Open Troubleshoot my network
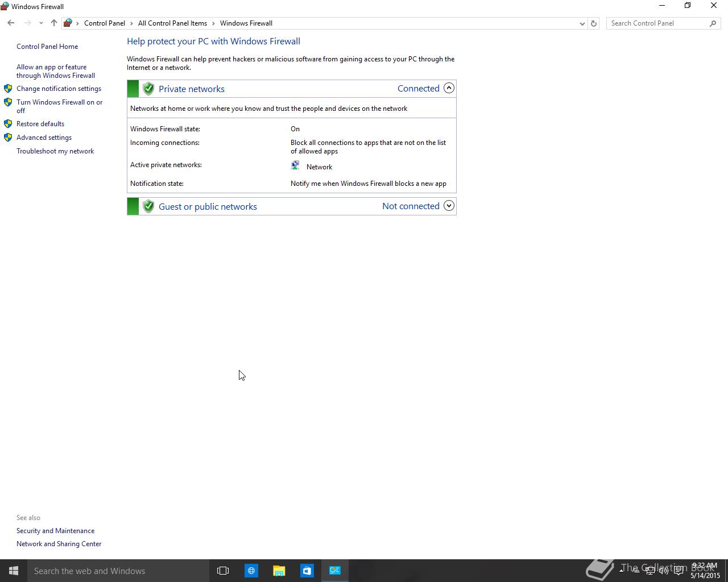The image size is (728, 582). pyautogui.click(x=55, y=151)
